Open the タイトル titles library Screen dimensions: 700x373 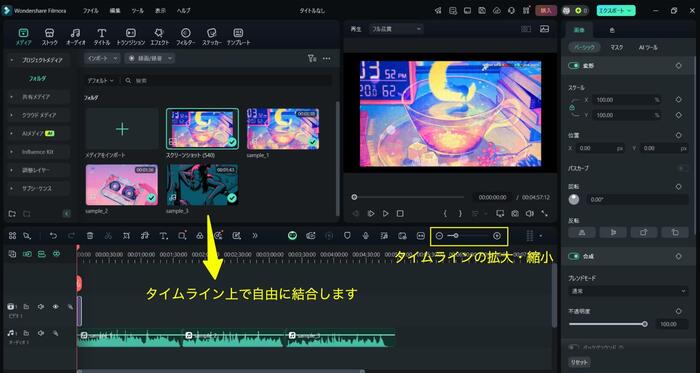click(x=102, y=37)
